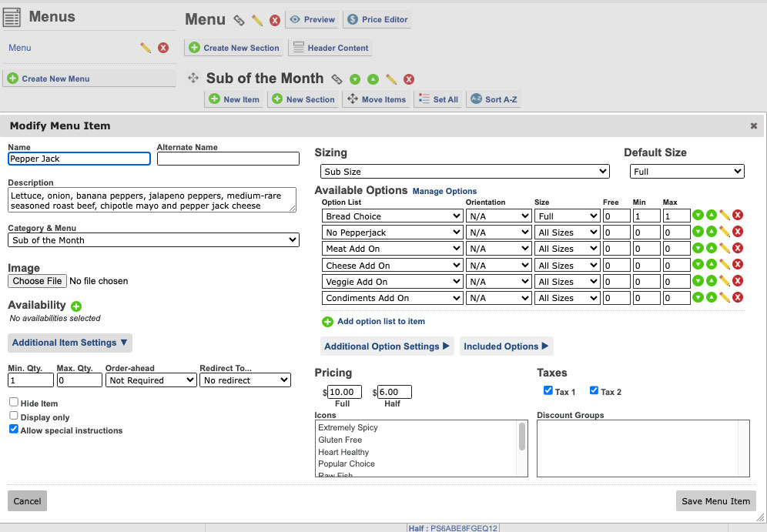The image size is (767, 532).
Task: Remove the No Pepperjack option row
Action: coord(738,231)
